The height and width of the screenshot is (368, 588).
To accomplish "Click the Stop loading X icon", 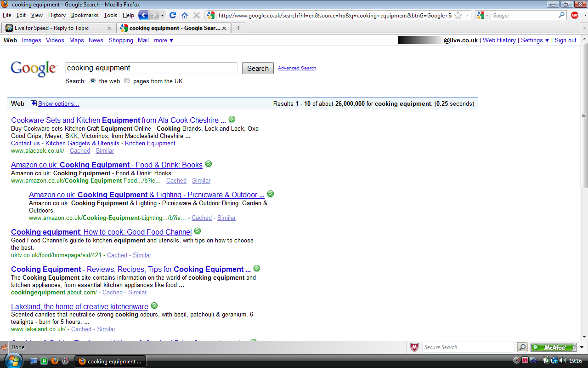I will point(197,15).
